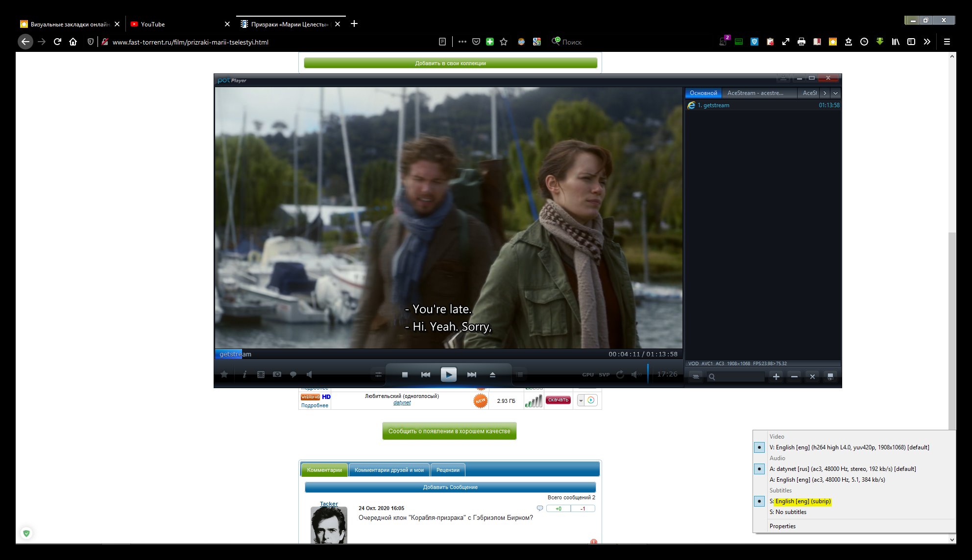Switch to the YouTube browser tab
Image resolution: width=972 pixels, height=560 pixels.
pyautogui.click(x=180, y=24)
